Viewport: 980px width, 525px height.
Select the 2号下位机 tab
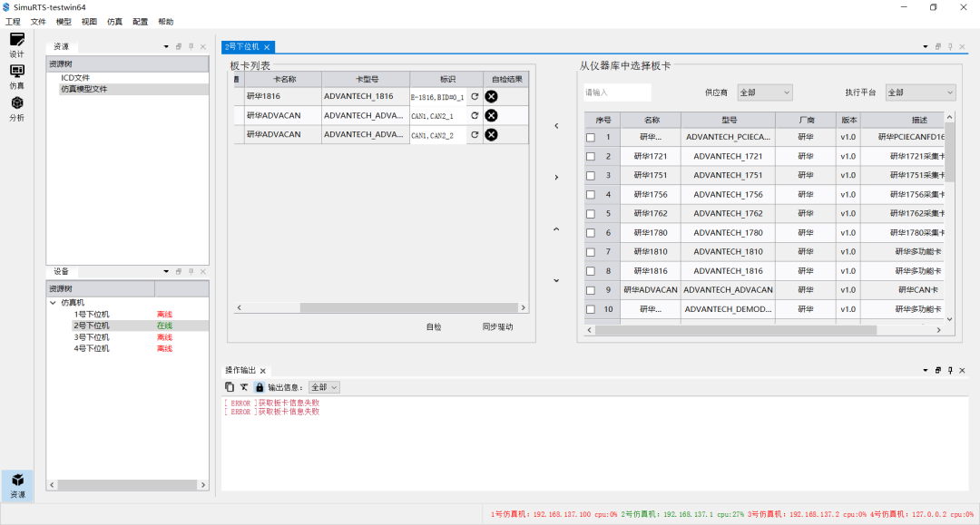pos(240,45)
